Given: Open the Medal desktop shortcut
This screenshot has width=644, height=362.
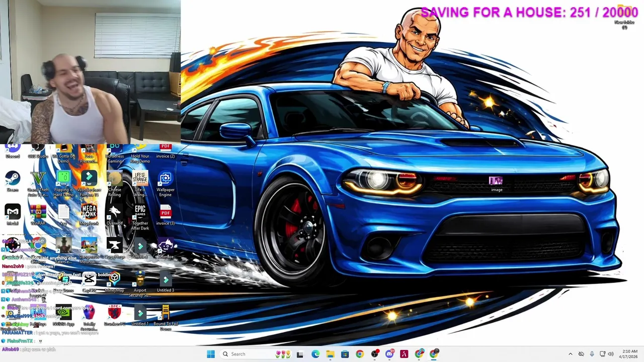Looking at the screenshot, I should [x=13, y=215].
